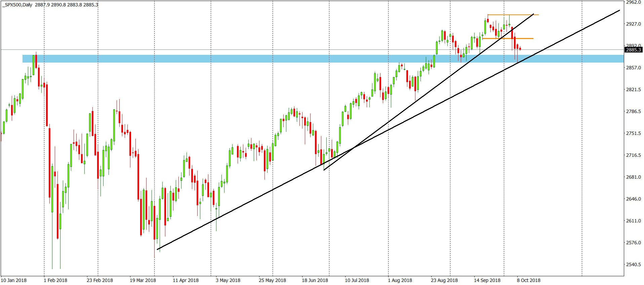644x285 pixels.
Task: Click the 11 Apr 2018 date label
Action: pos(186,280)
